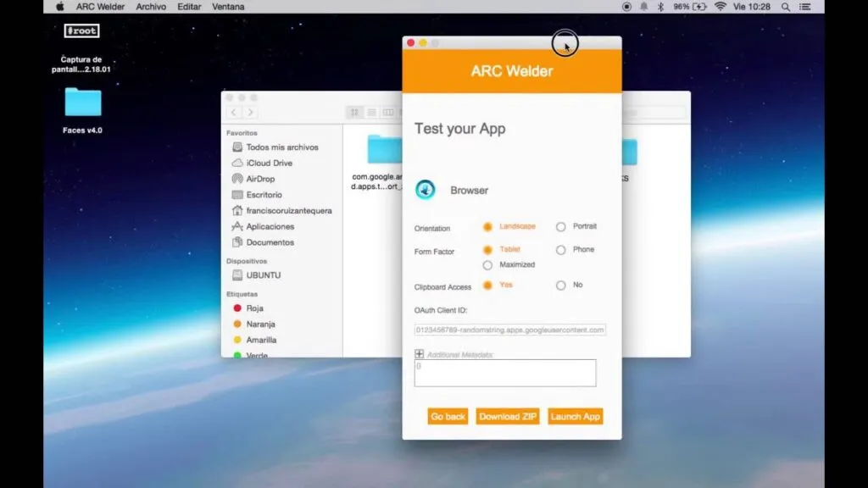868x488 pixels.
Task: Open Spotlight search magnifier
Action: click(x=786, y=7)
